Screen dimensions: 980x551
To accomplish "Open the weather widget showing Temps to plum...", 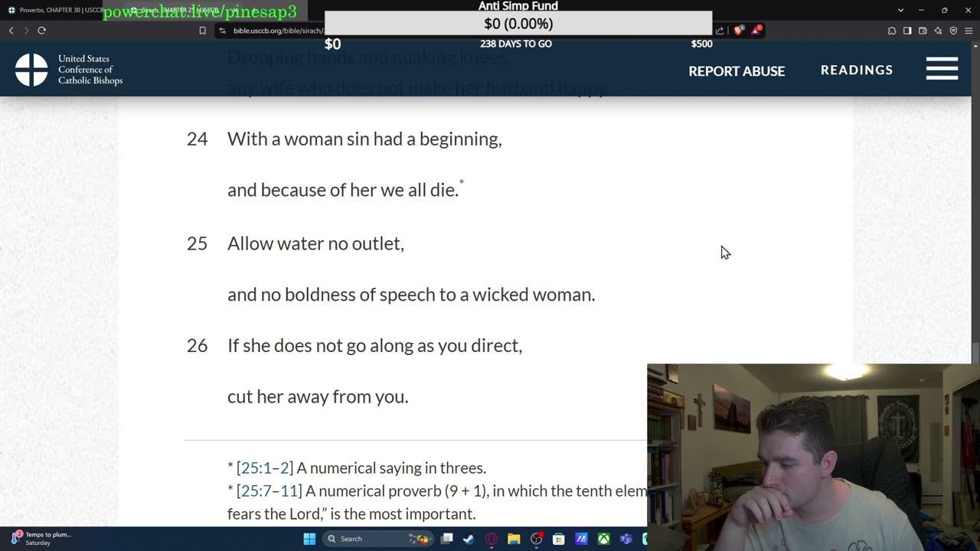I will pyautogui.click(x=42, y=539).
